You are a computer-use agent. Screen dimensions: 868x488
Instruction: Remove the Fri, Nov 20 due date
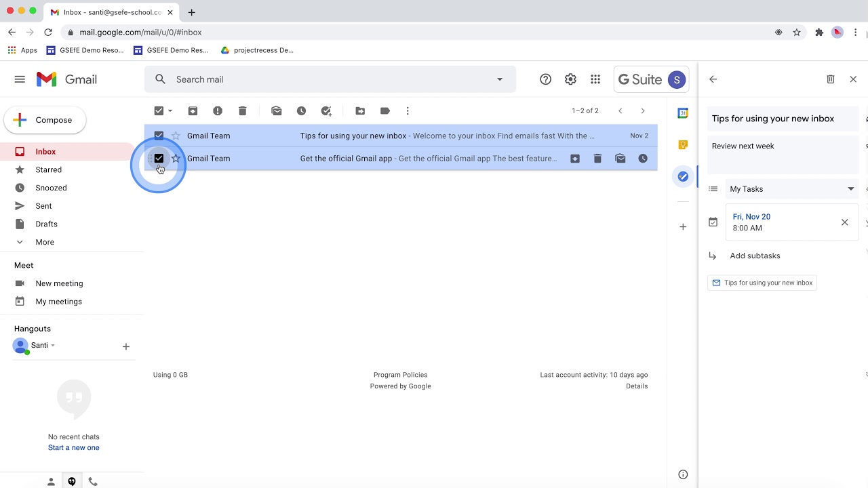pos(845,222)
